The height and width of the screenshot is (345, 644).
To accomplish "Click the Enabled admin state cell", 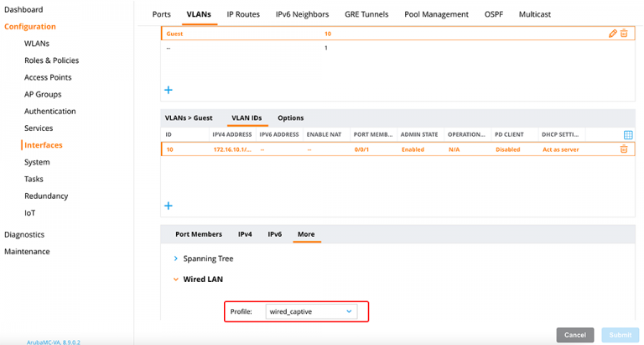I will point(413,149).
